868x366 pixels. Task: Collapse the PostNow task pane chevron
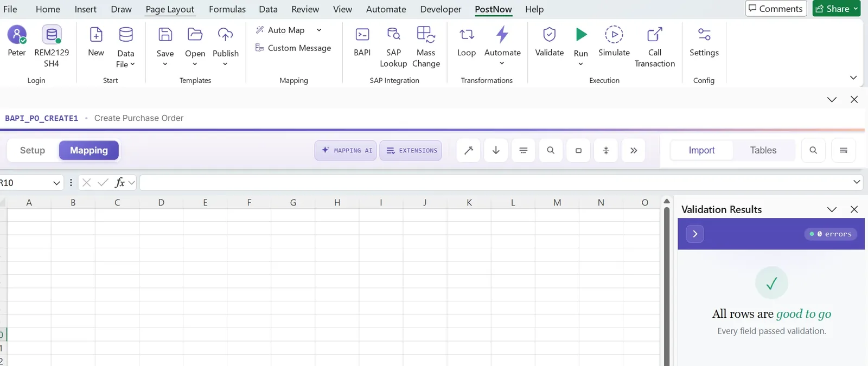[x=832, y=100]
